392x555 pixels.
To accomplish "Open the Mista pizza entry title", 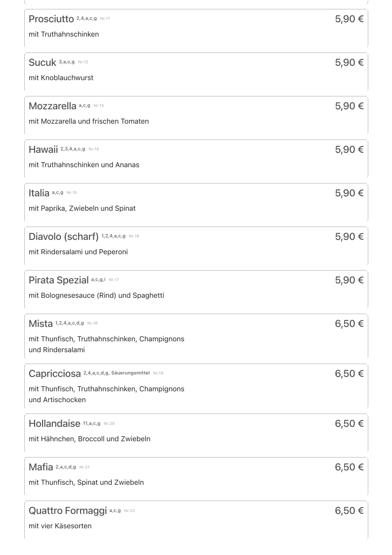I will point(41,324).
